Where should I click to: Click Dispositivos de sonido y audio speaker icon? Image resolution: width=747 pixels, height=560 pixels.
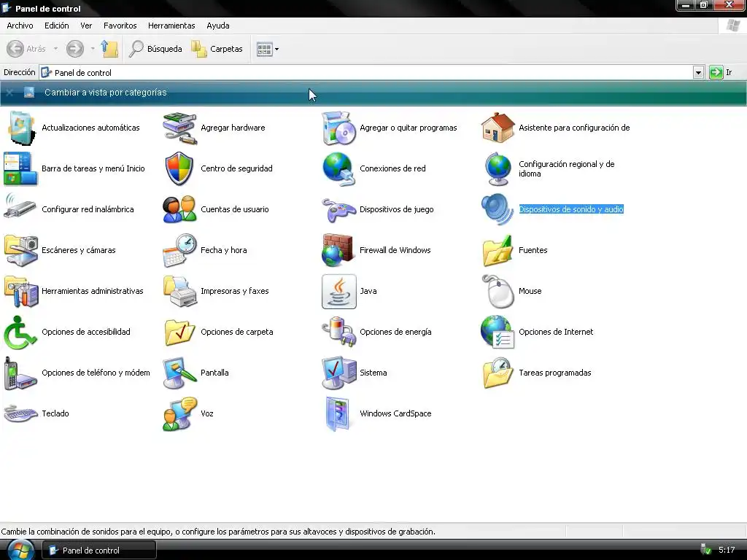pos(498,209)
